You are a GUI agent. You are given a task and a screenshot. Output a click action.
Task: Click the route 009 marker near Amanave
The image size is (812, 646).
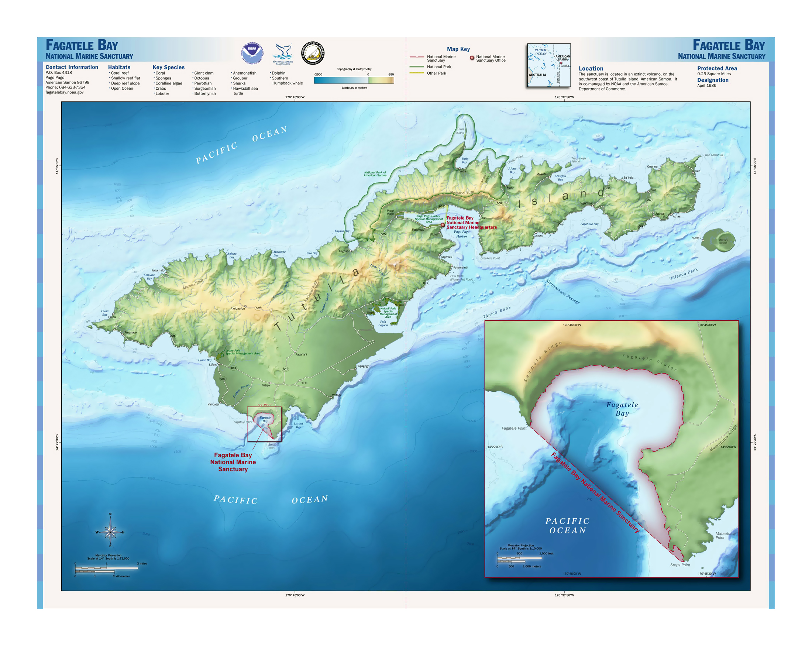tap(172, 336)
